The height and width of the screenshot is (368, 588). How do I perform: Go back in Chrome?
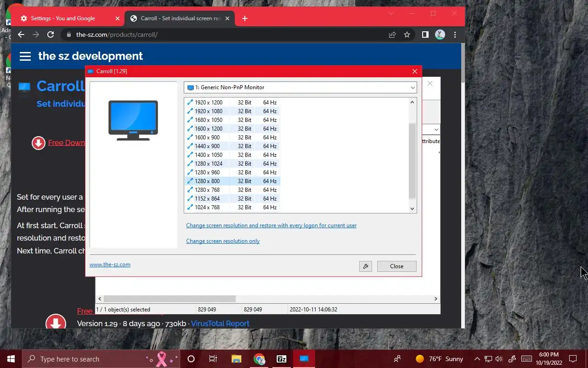point(21,34)
